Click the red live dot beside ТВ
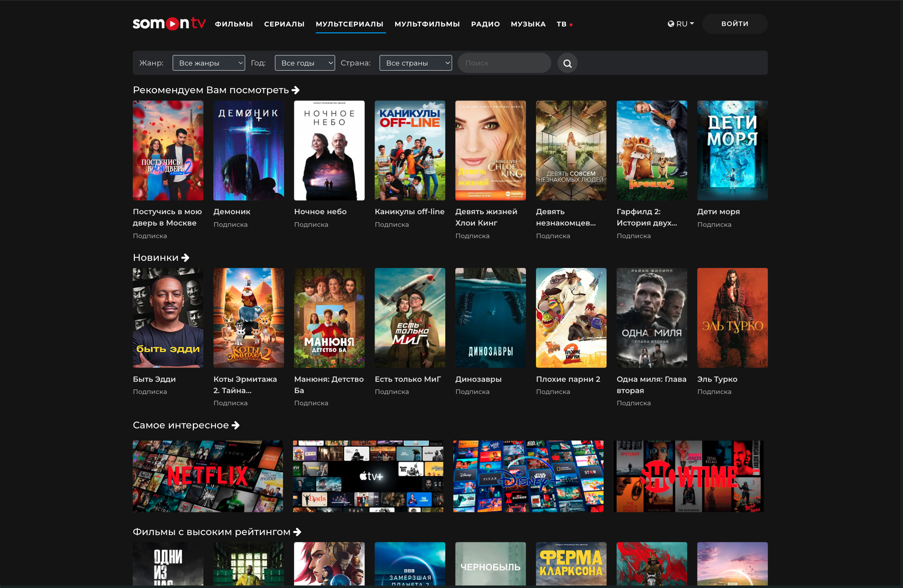 571,25
